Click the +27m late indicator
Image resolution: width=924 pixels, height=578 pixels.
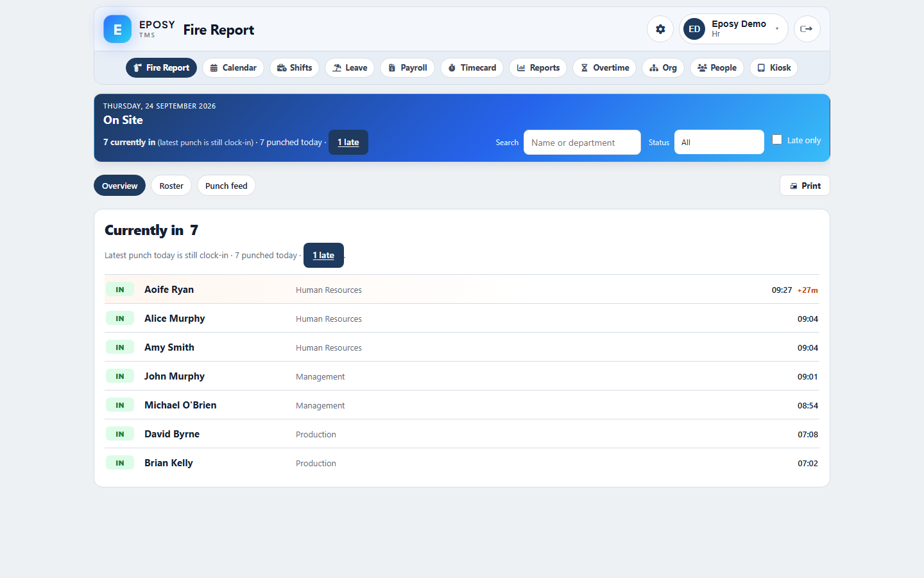(807, 290)
